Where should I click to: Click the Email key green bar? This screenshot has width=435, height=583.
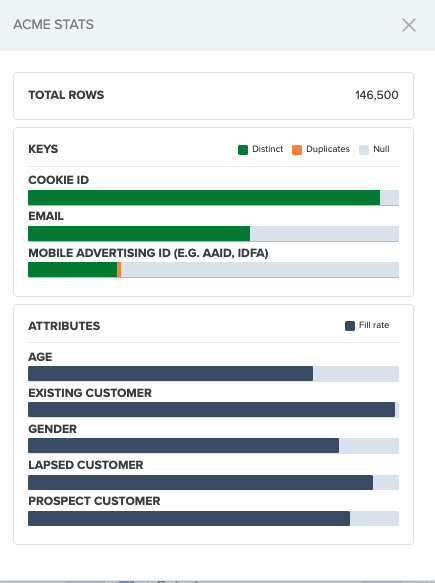[x=139, y=233]
